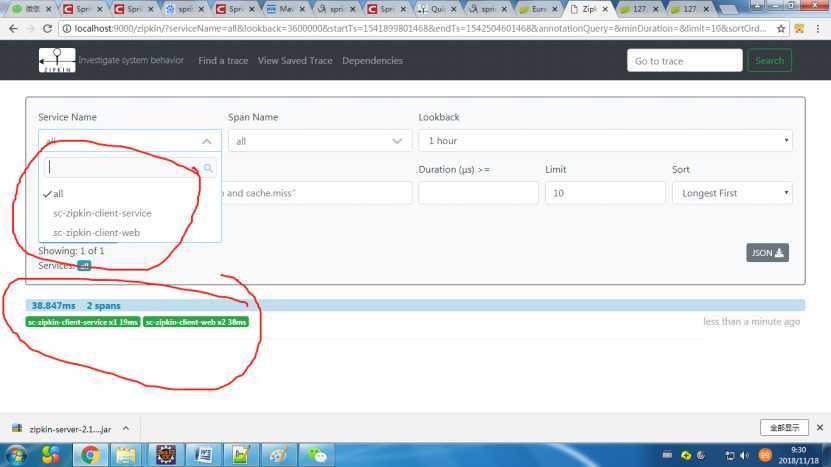
Task: Click the green Search button
Action: coord(770,60)
